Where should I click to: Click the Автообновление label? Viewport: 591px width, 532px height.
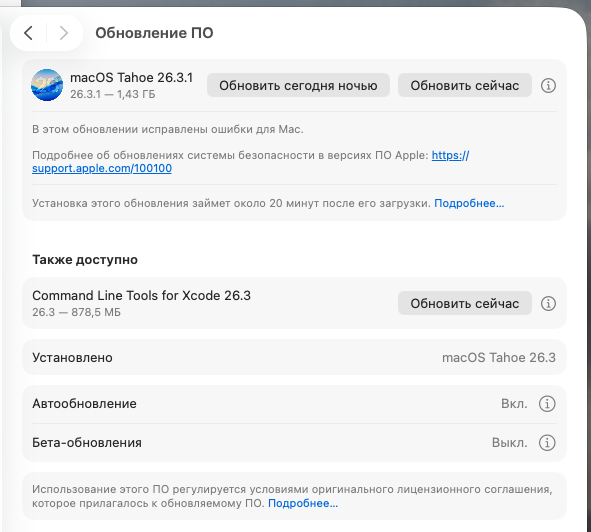tap(84, 404)
